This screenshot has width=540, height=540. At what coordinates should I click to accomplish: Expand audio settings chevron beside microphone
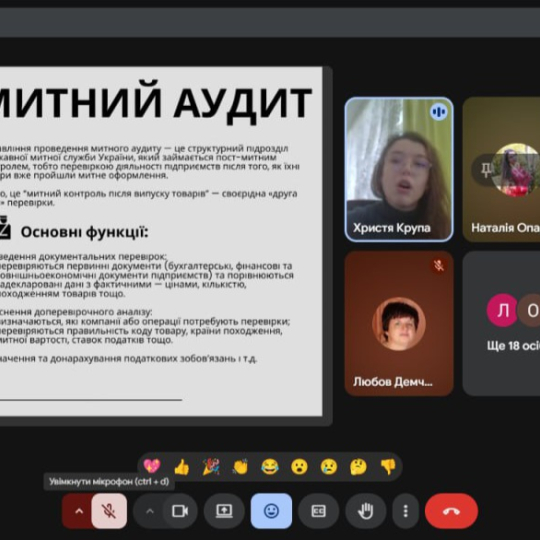[x=79, y=511]
